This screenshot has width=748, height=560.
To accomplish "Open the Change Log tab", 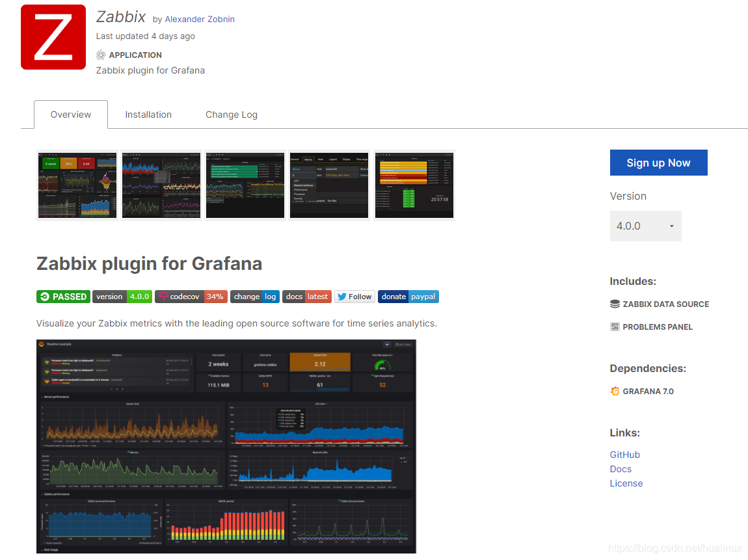I will click(x=232, y=114).
